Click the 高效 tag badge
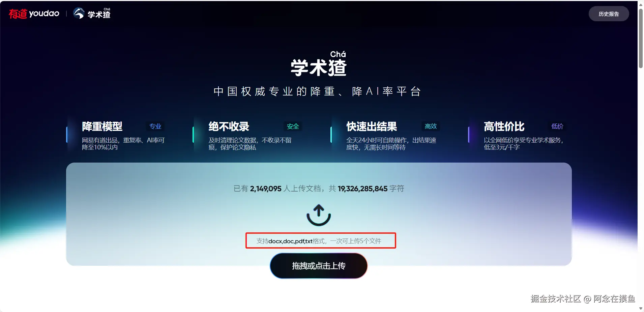This screenshot has width=644, height=312. coord(431,126)
